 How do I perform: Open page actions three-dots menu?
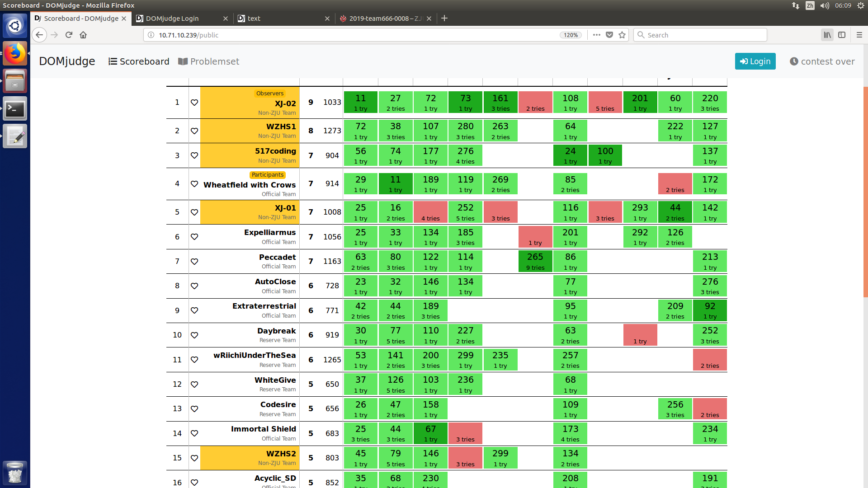[x=597, y=35]
